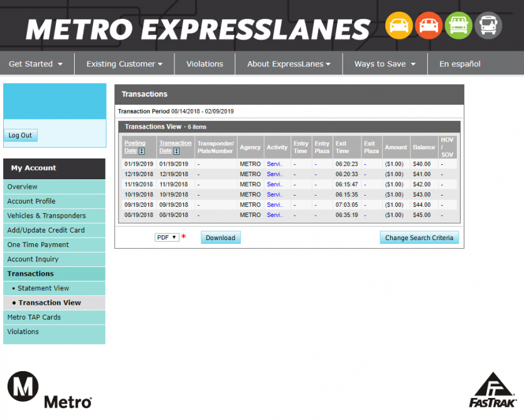Image resolution: width=524 pixels, height=420 pixels.
Task: Expand the Get Started menu
Action: coord(35,64)
